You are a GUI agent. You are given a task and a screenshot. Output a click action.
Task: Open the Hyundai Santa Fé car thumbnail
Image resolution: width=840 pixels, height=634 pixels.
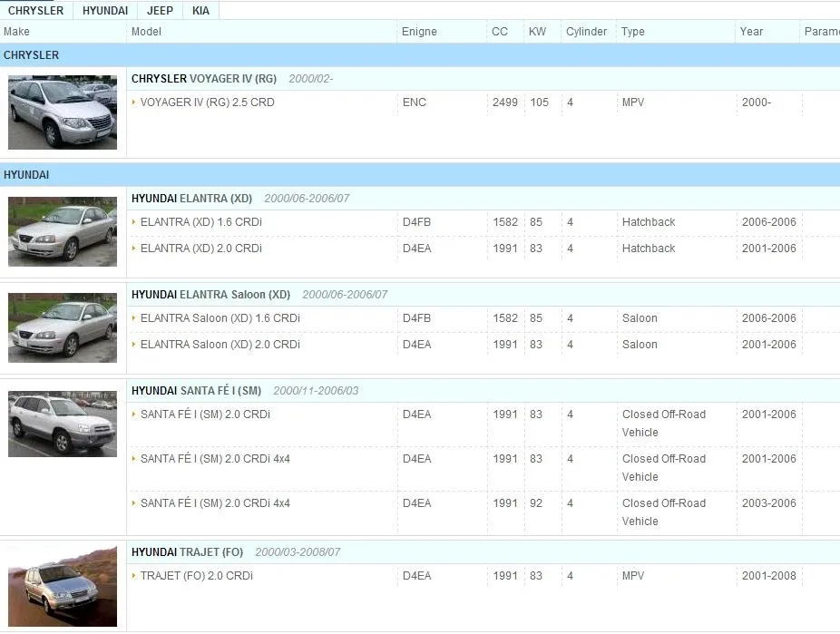coord(63,424)
